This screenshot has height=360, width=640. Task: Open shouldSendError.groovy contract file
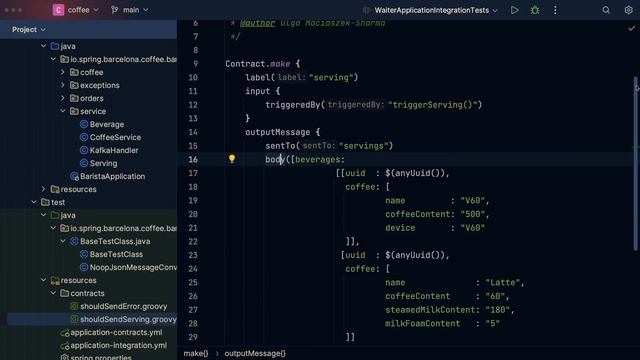pyautogui.click(x=123, y=306)
